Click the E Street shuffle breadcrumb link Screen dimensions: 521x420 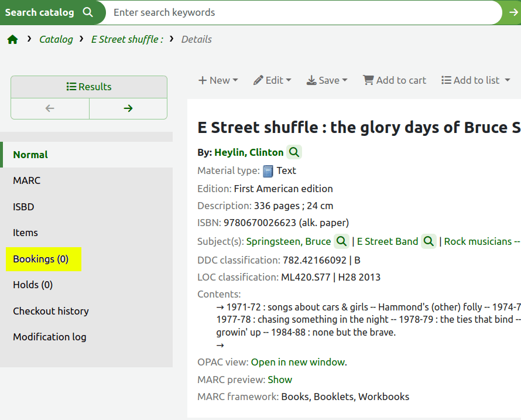(x=127, y=39)
